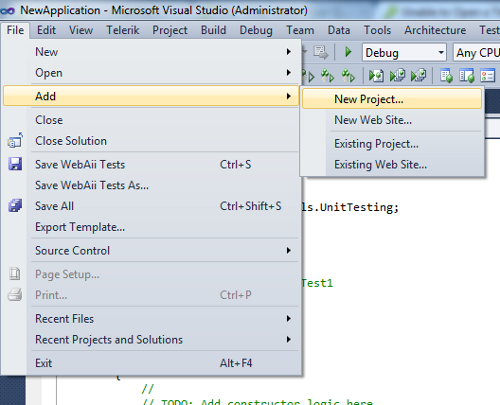Viewport: 500px width, 405px height.
Task: Click the green Test1 comment text
Action: coord(317,283)
